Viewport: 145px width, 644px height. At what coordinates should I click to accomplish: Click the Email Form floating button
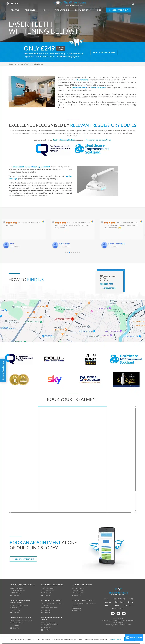pos(134,637)
